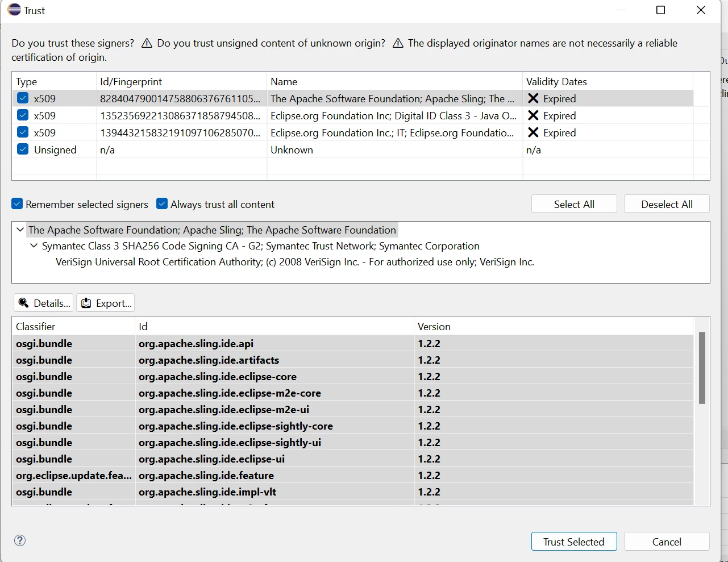This screenshot has height=562, width=728.
Task: Click the Id/Fingerprint column header
Action: coord(181,81)
